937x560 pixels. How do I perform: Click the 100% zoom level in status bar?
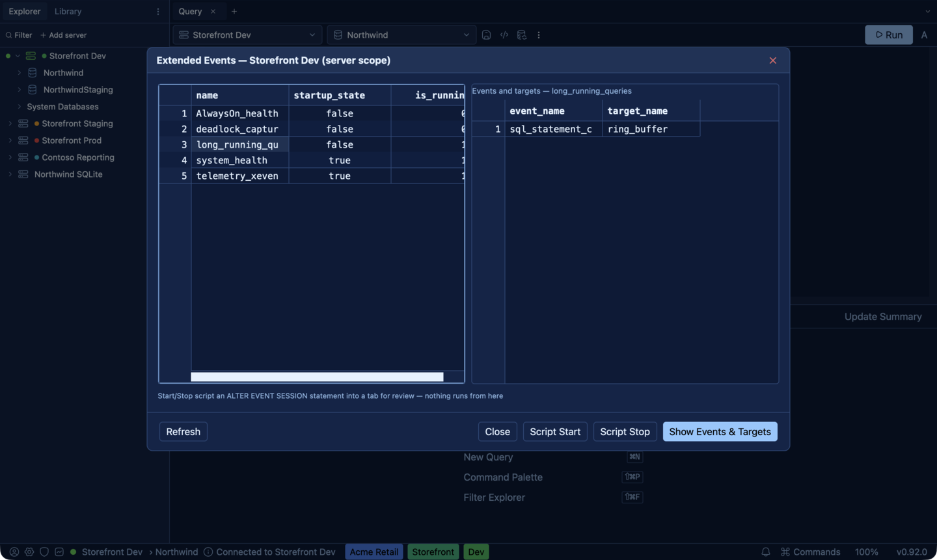click(x=866, y=552)
